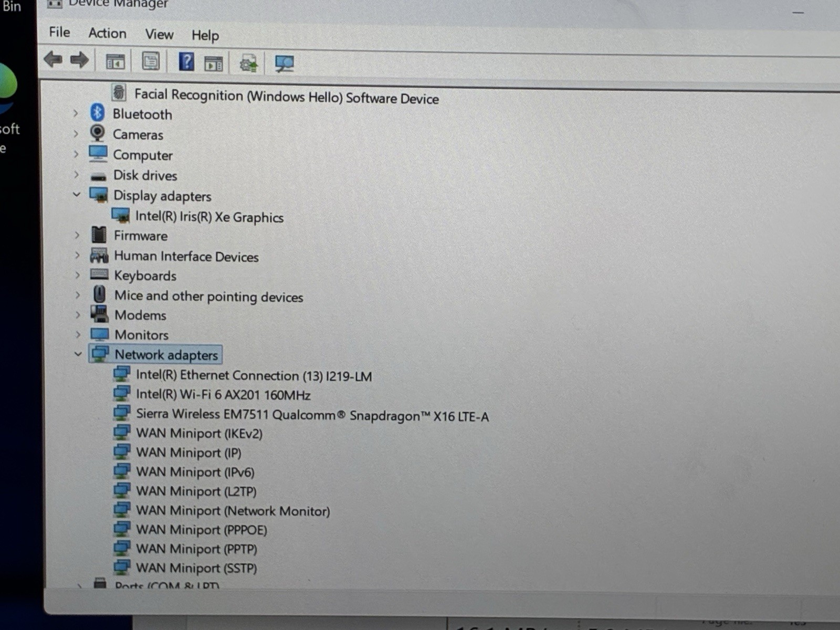This screenshot has width=840, height=630.
Task: Click the Forward arrow toolbar icon
Action: pos(79,60)
